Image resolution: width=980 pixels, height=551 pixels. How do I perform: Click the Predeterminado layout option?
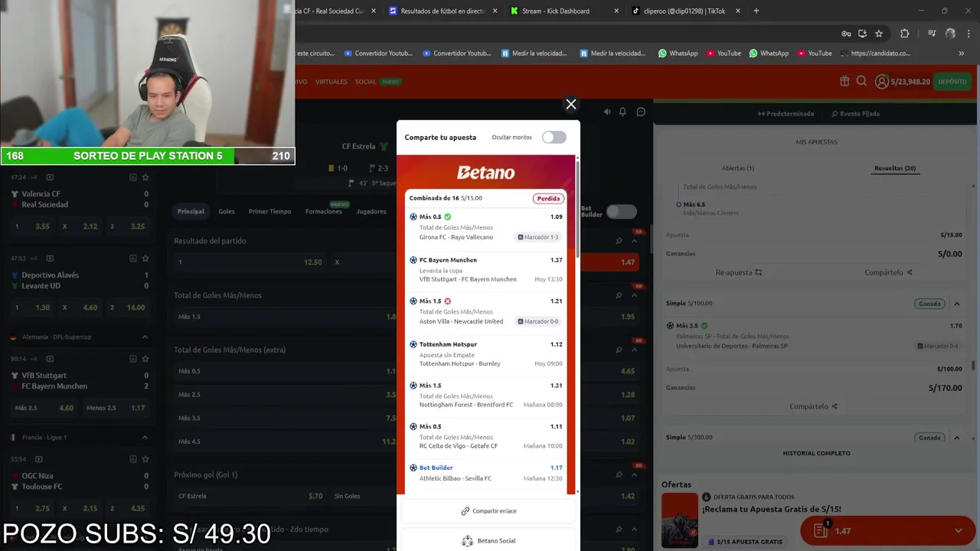click(786, 113)
